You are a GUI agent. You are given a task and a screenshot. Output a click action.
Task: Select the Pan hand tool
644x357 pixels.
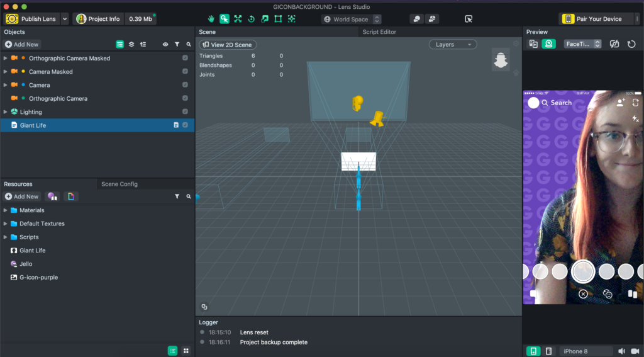[x=211, y=19]
